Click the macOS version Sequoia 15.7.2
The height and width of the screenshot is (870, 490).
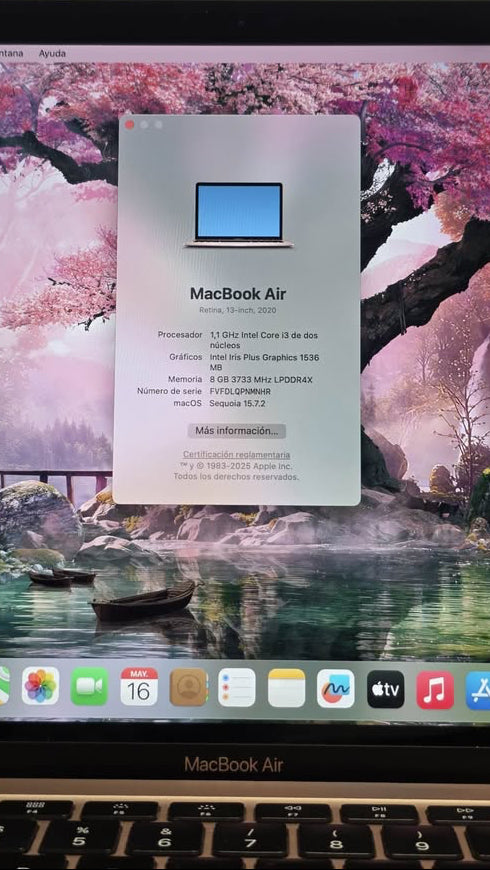click(237, 403)
